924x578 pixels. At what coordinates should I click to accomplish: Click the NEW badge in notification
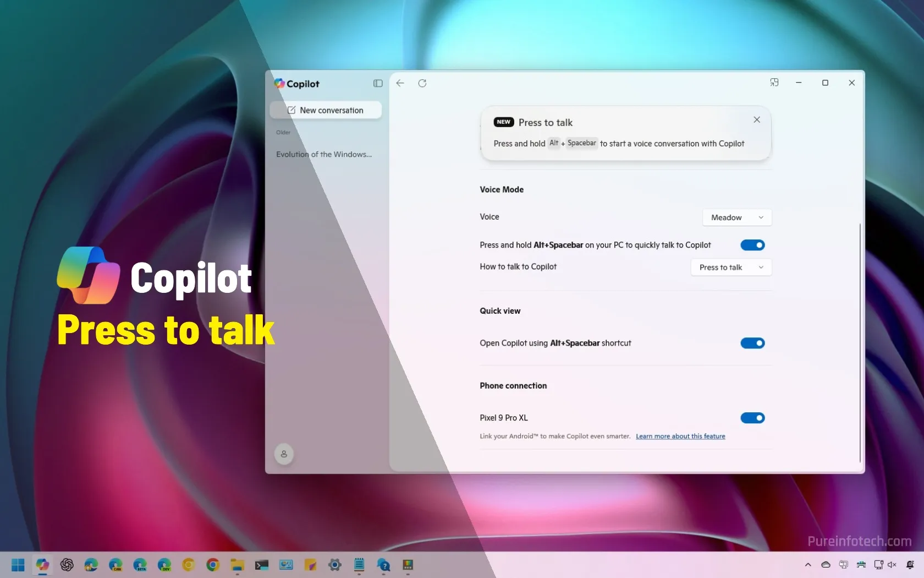point(504,122)
